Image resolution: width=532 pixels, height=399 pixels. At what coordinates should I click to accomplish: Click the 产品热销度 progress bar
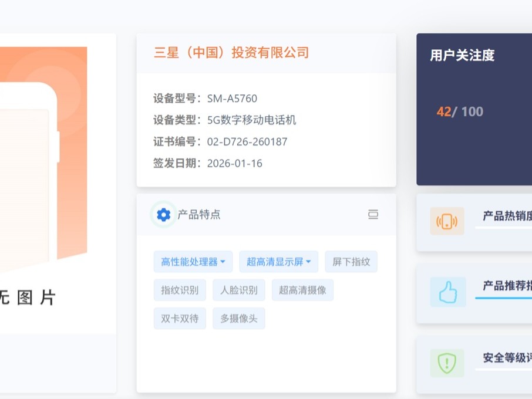tap(503, 228)
